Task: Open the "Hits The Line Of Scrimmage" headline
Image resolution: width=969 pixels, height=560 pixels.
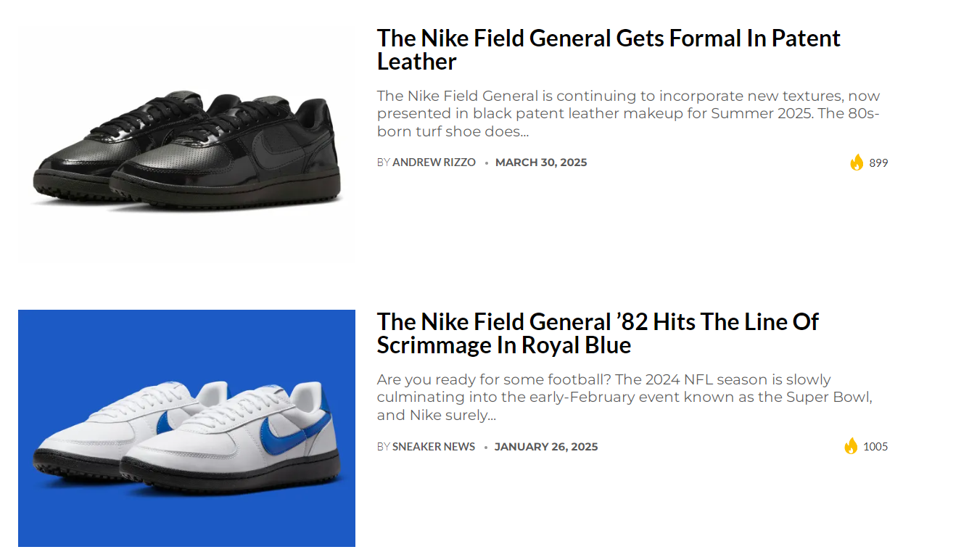Action: (x=597, y=333)
